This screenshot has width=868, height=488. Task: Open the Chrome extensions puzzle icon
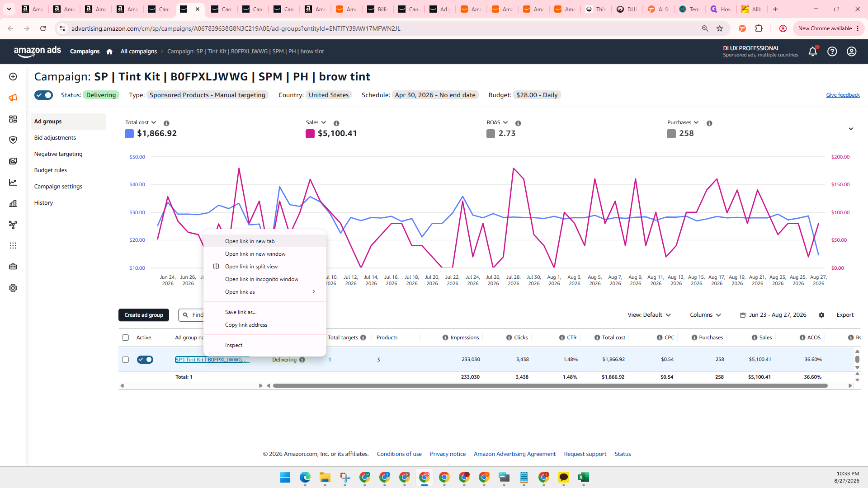tap(759, 28)
